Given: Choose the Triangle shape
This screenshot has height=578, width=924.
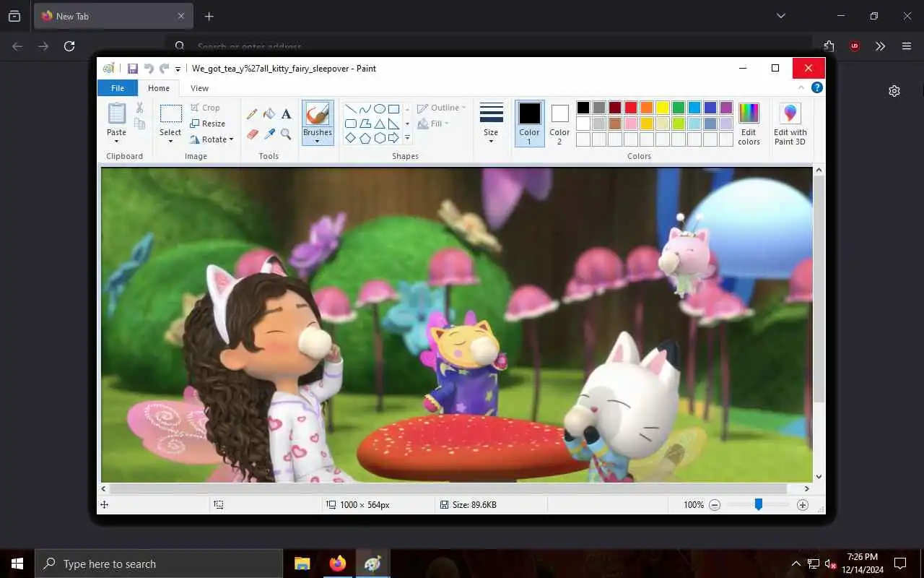Looking at the screenshot, I should point(379,124).
